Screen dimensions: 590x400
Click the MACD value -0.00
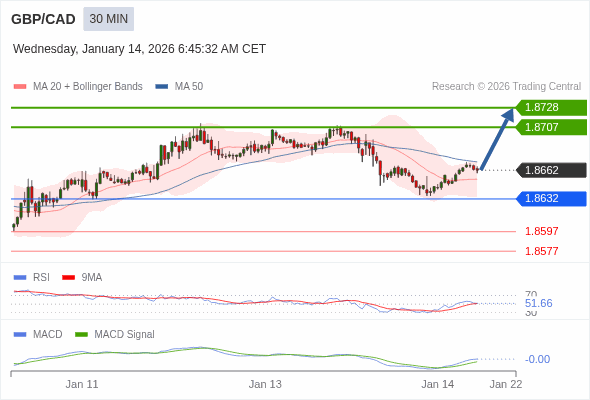[537, 359]
